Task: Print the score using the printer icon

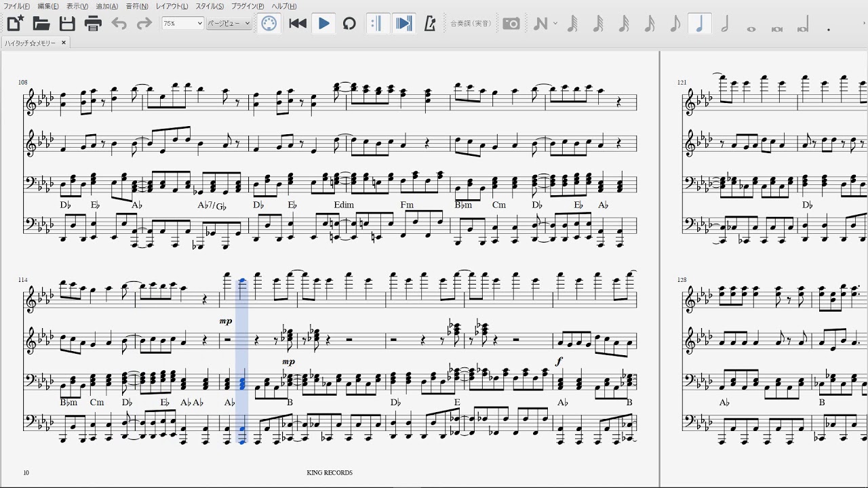Action: [93, 24]
